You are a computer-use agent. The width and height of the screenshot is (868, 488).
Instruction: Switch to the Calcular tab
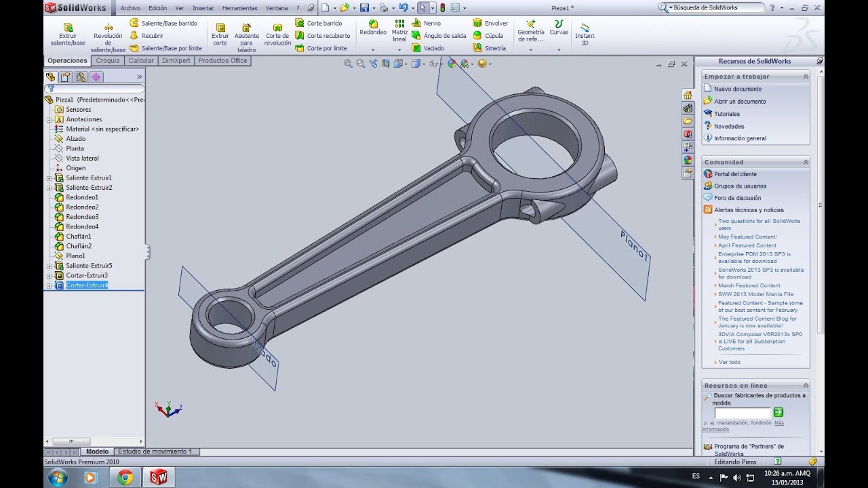click(x=141, y=60)
